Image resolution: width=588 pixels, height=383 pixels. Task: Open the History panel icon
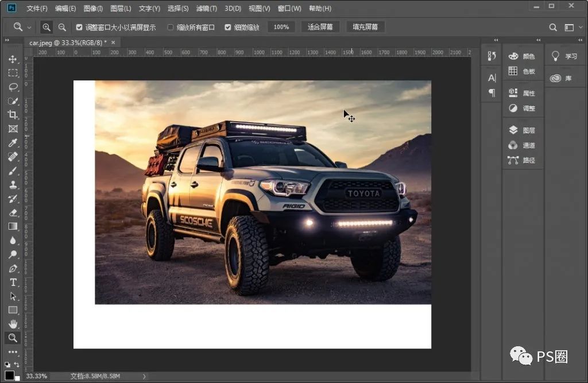tap(492, 56)
